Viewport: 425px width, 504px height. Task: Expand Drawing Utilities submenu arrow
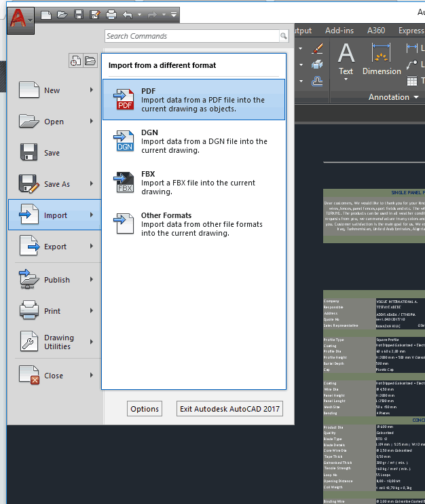(92, 342)
